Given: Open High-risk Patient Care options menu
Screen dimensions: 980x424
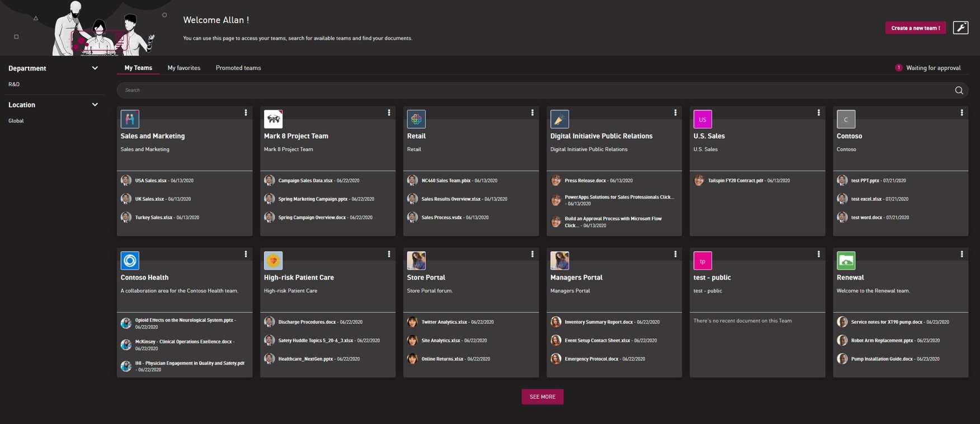Looking at the screenshot, I should 389,254.
